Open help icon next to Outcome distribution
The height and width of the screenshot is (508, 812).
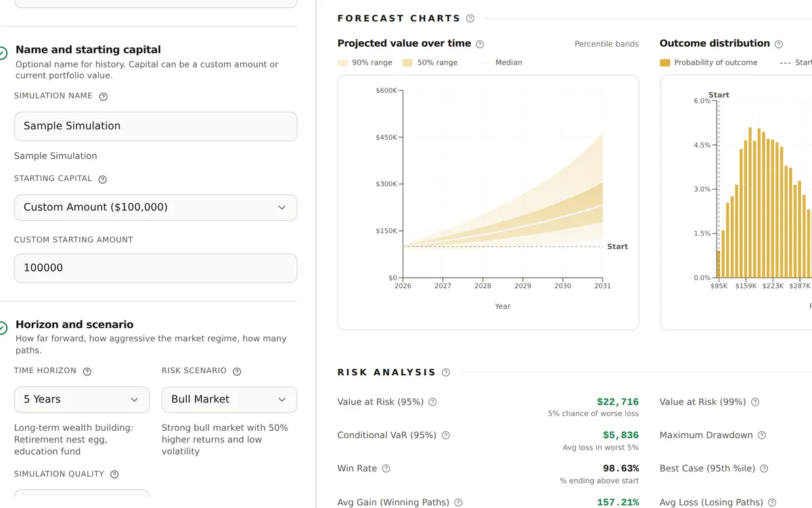coord(779,44)
